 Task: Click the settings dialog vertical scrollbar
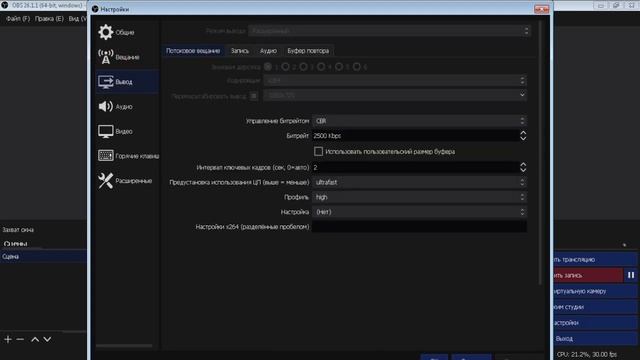click(x=540, y=153)
